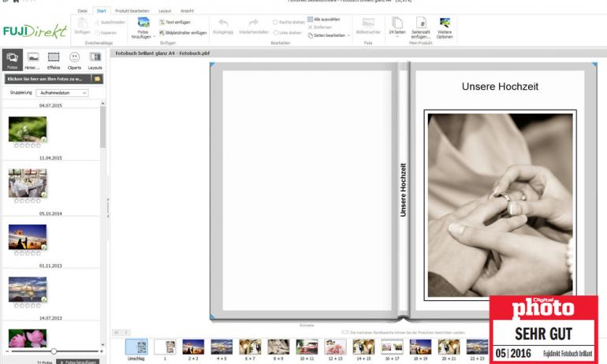
Task: Select the Umschlag page thumbnail
Action: (x=136, y=347)
